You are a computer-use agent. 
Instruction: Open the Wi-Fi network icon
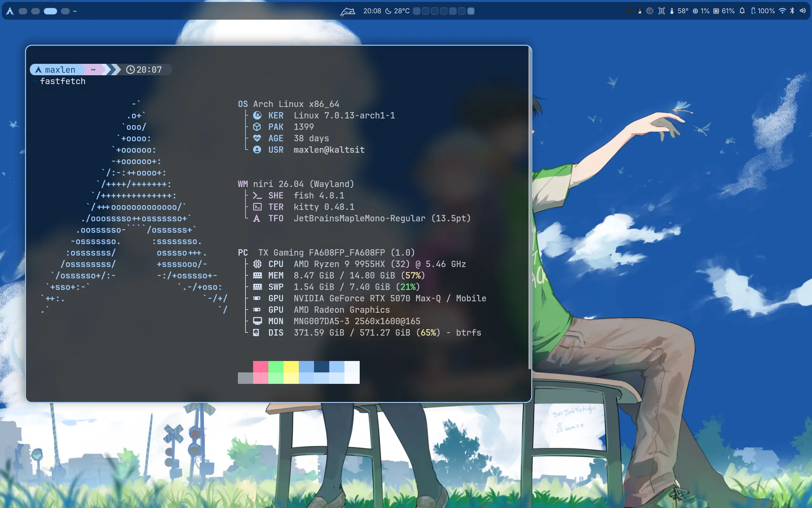(782, 11)
